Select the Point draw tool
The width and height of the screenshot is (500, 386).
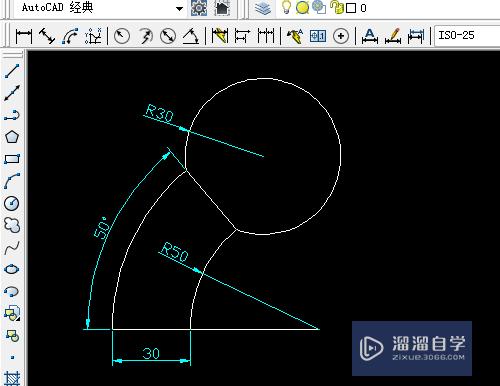[x=12, y=357]
